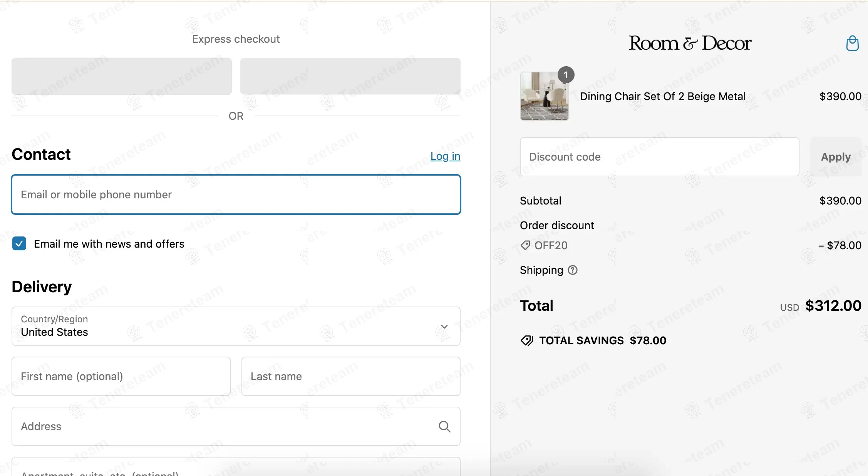This screenshot has height=476, width=868.
Task: Click the Log in link
Action: click(445, 156)
